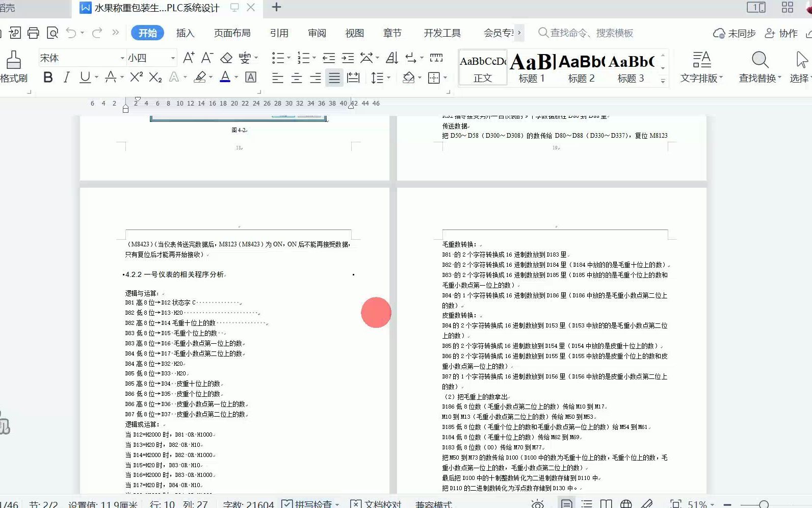
Task: Click the bullet list icon
Action: point(278,58)
